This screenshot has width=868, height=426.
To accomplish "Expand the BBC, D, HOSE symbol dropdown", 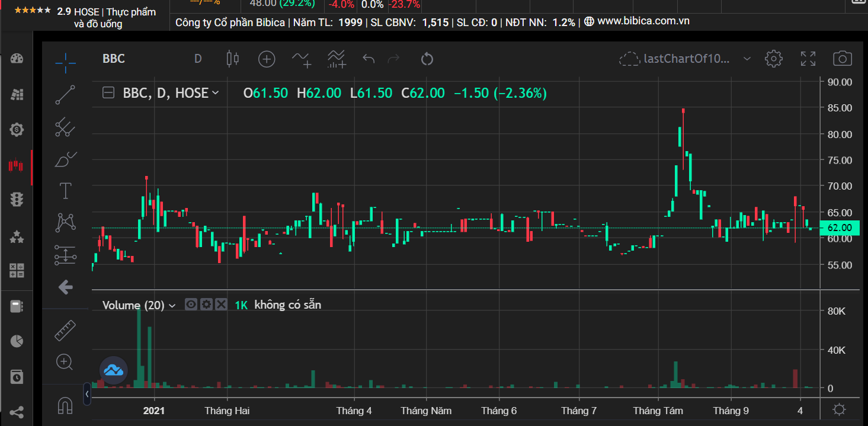I will click(216, 93).
